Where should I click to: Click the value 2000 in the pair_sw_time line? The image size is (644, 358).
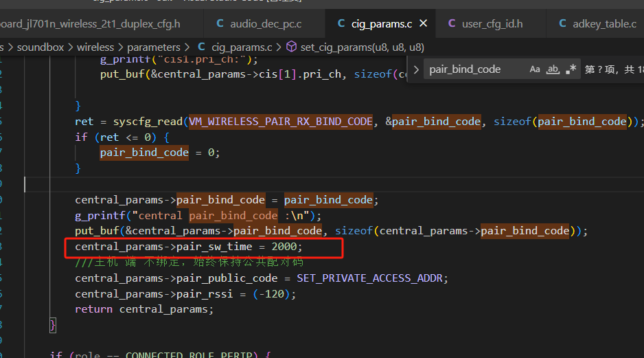284,247
